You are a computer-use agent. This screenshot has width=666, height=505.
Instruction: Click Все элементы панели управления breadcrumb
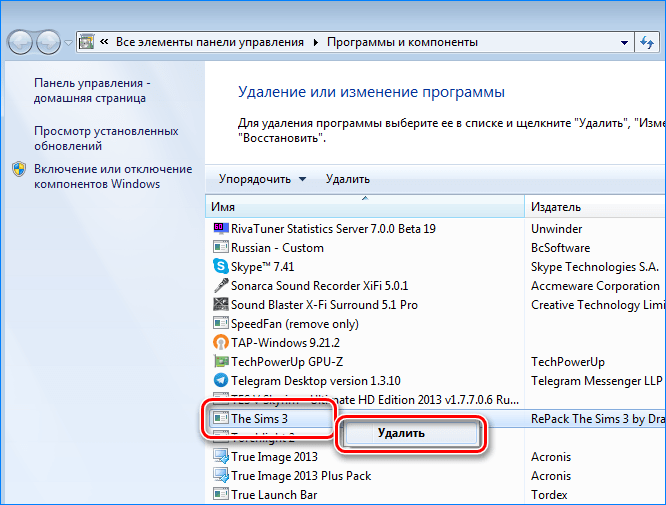(x=210, y=42)
